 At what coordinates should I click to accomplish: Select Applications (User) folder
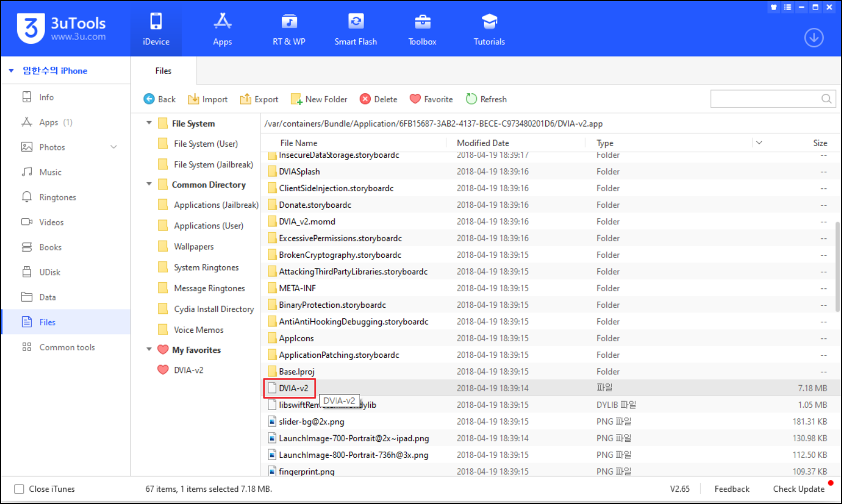(x=201, y=226)
